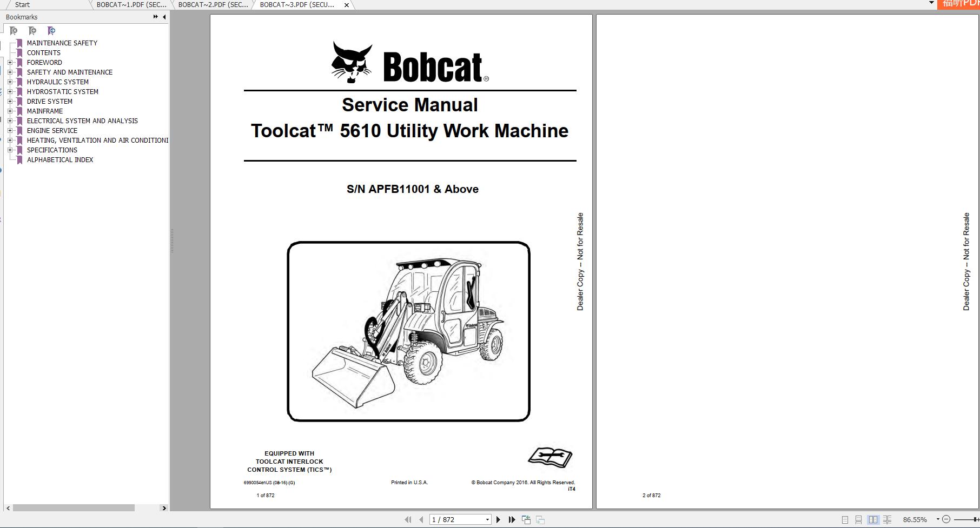Click the bookmark panel horizontal scrollbar thumb
Screen dimensions: 980x528
[74, 508]
